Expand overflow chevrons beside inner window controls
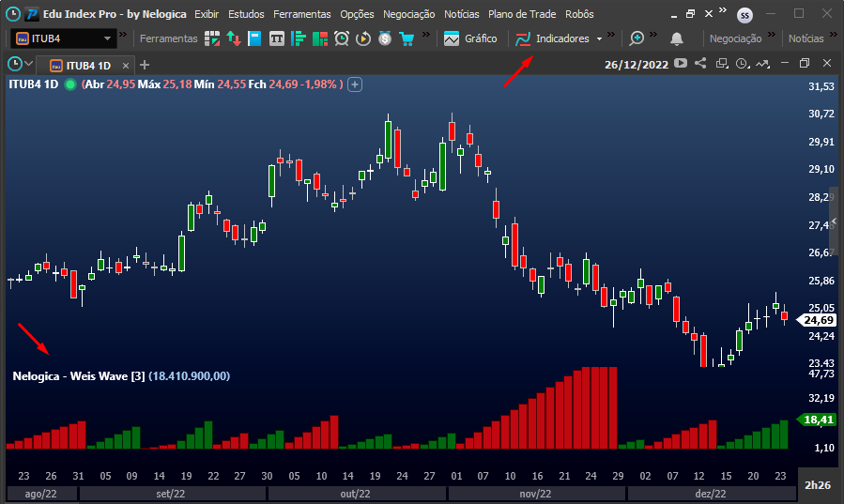Screen dimensions: 844x504 722,9
